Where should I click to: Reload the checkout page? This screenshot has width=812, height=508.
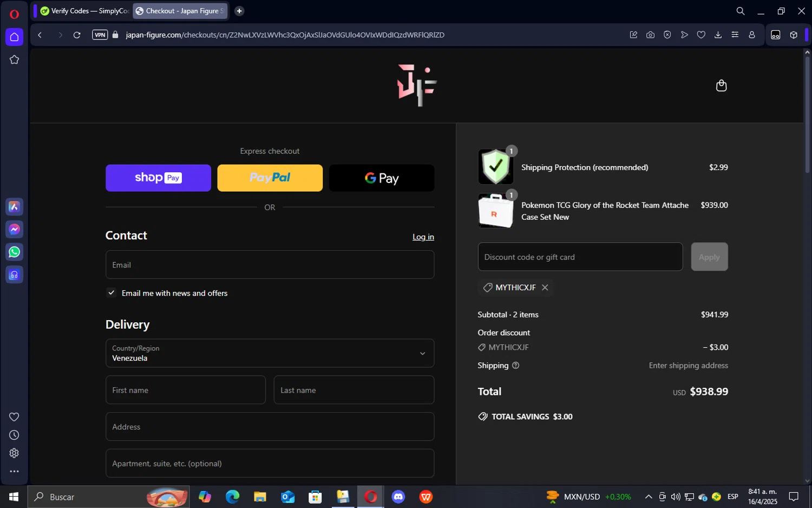(x=77, y=35)
